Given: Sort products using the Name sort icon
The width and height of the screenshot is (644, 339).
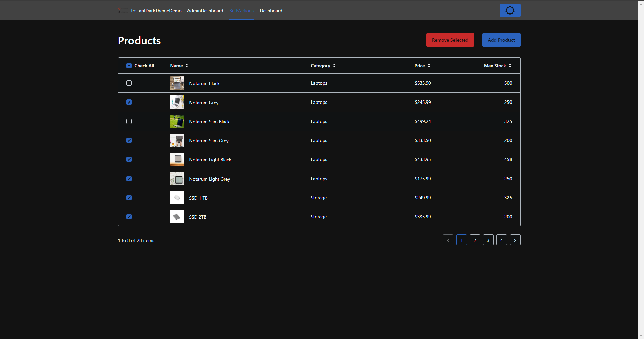Looking at the screenshot, I should coord(186,66).
